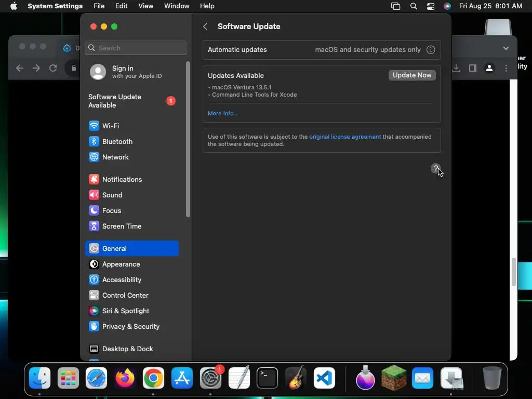This screenshot has width=532, height=399.
Task: Launch Terminal from the Dock
Action: pos(268,378)
